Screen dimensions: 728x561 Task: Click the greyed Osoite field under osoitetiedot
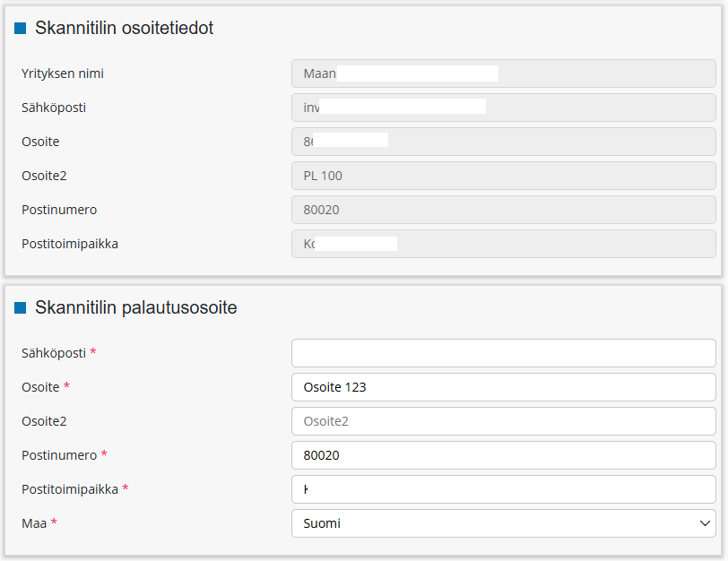click(x=504, y=142)
